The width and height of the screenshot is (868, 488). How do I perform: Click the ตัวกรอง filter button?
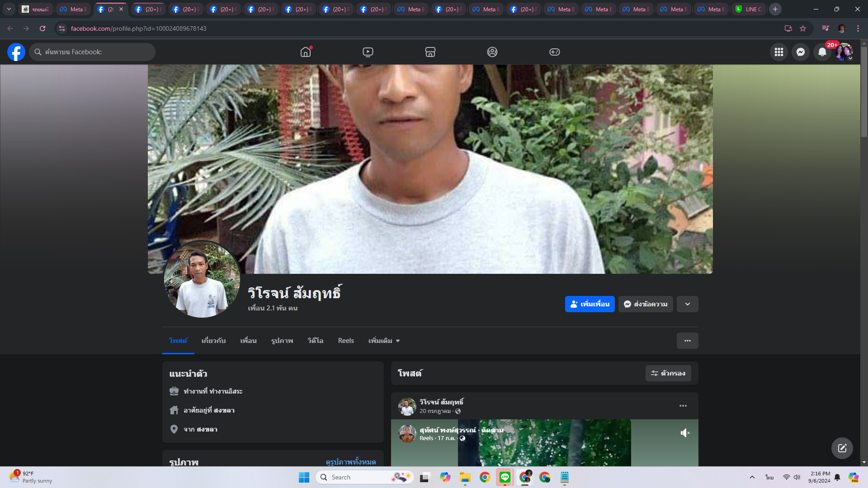[x=668, y=373]
